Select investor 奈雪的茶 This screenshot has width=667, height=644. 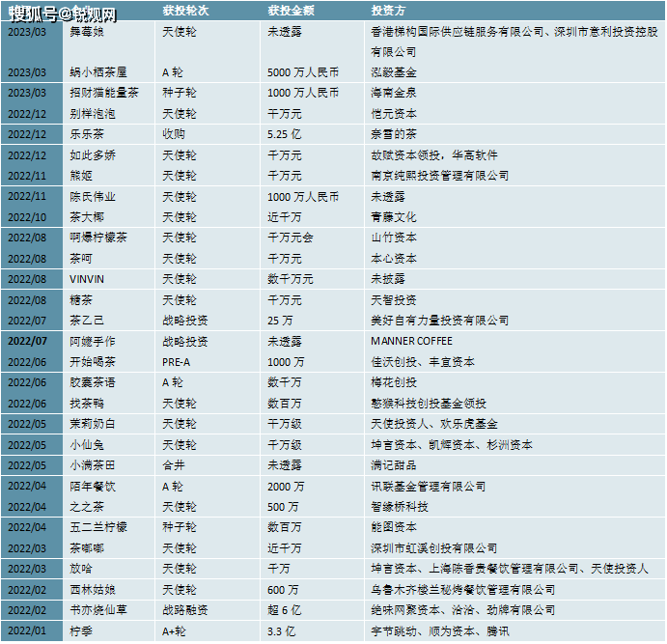pos(394,134)
